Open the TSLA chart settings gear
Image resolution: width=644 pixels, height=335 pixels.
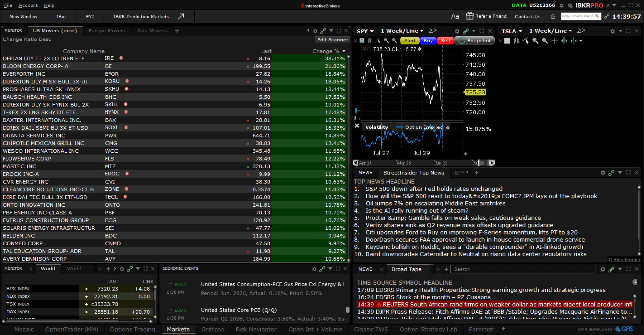(612, 31)
